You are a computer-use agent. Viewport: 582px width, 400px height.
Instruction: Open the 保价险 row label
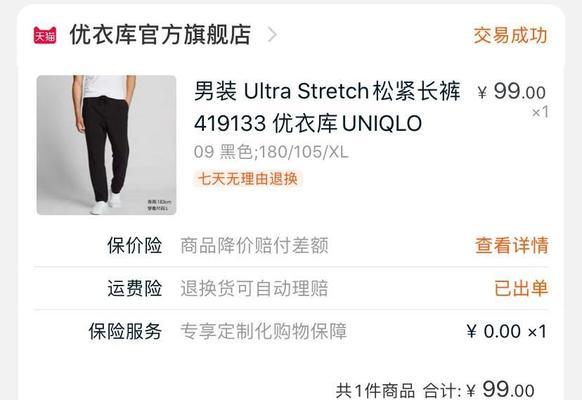point(135,245)
